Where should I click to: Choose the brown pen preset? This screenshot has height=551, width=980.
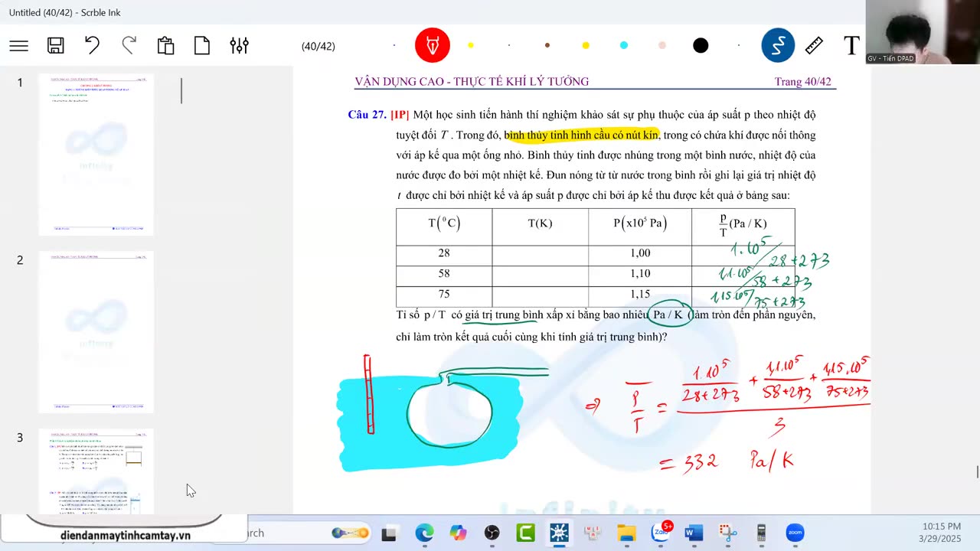pyautogui.click(x=547, y=45)
